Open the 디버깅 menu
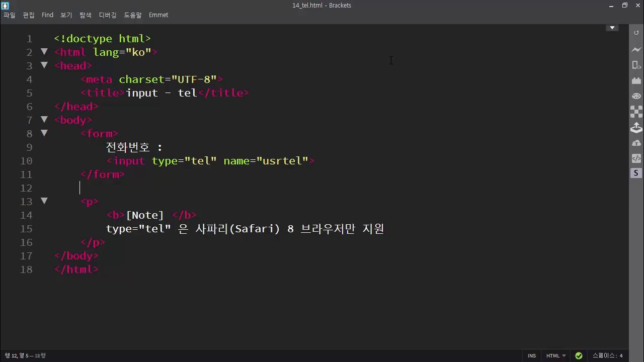644x362 pixels. point(108,15)
